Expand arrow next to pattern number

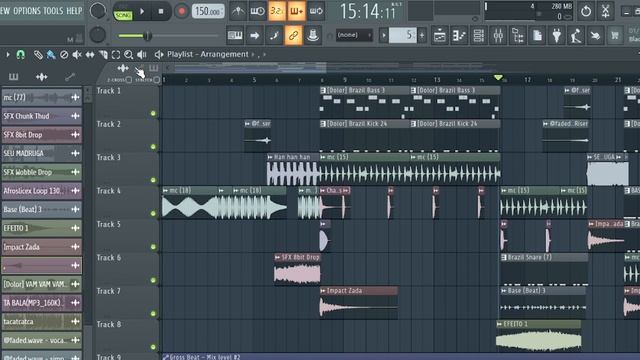pos(384,36)
